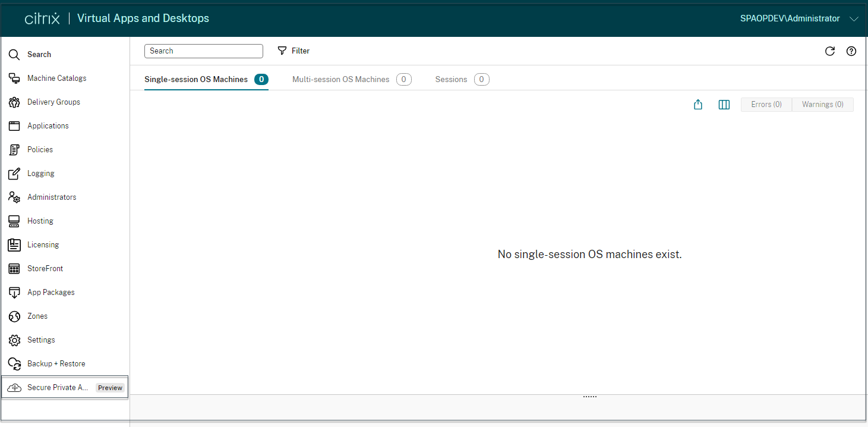Click the Licensing document icon

14,245
